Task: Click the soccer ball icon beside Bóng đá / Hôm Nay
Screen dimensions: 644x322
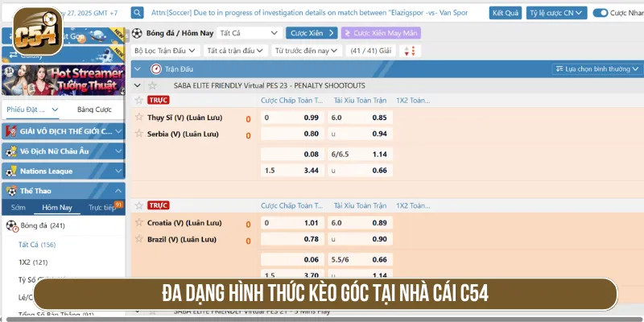Action: (x=137, y=33)
